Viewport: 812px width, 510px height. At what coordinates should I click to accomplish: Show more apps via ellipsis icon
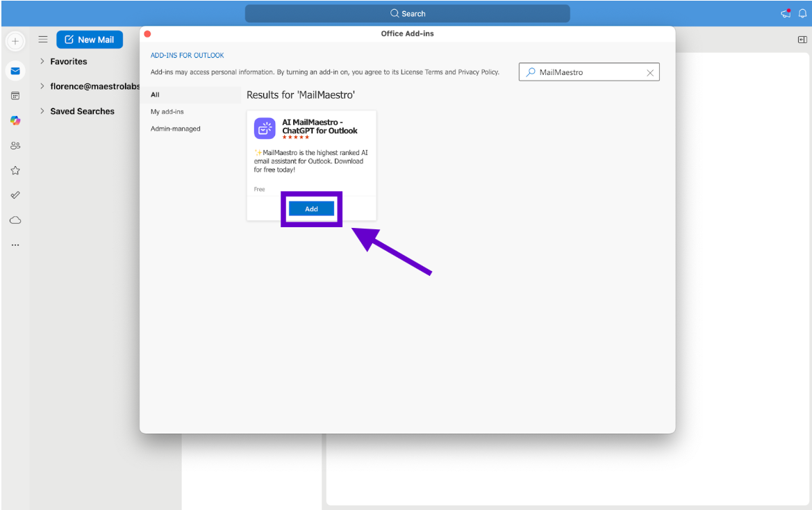pyautogui.click(x=15, y=245)
